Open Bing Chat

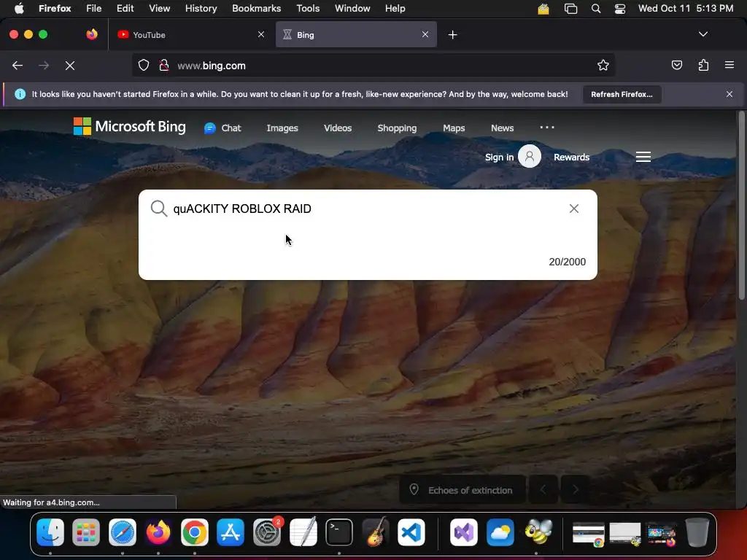pyautogui.click(x=222, y=128)
